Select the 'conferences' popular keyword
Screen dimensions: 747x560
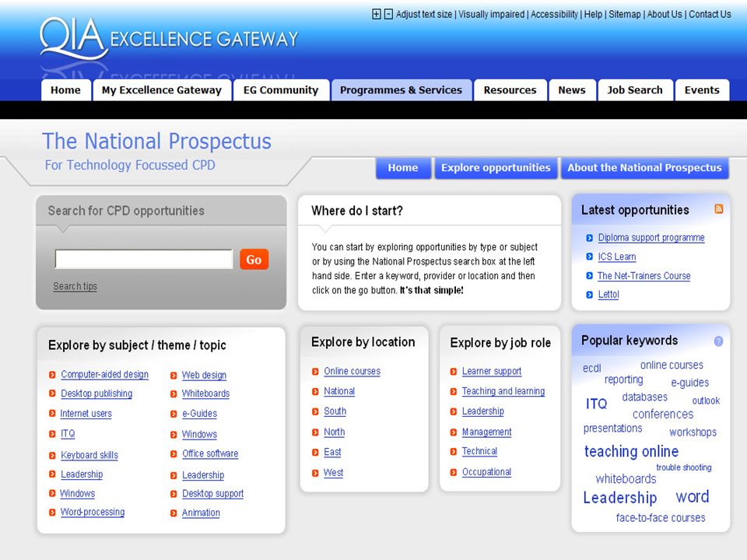coord(663,415)
